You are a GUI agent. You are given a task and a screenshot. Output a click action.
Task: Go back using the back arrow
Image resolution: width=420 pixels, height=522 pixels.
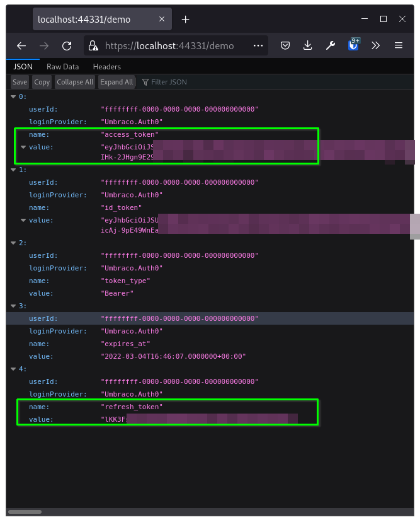[21, 45]
